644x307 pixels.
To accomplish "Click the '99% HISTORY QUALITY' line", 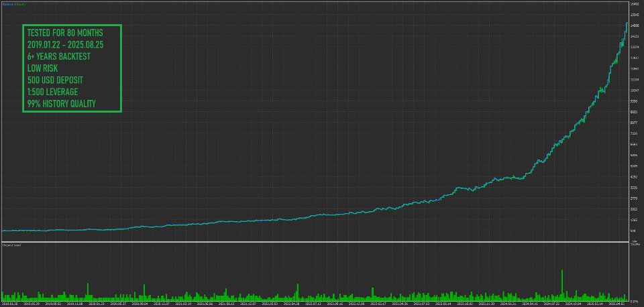I will pyautogui.click(x=61, y=104).
